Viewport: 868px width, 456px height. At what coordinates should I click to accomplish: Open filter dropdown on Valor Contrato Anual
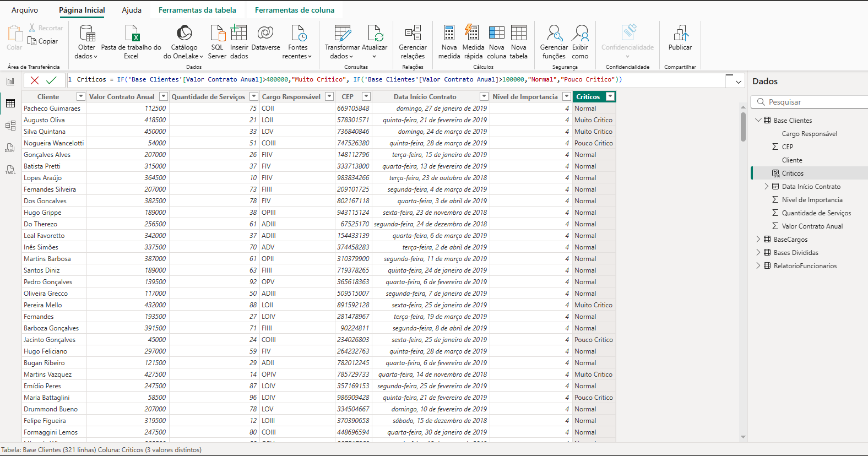pos(164,96)
